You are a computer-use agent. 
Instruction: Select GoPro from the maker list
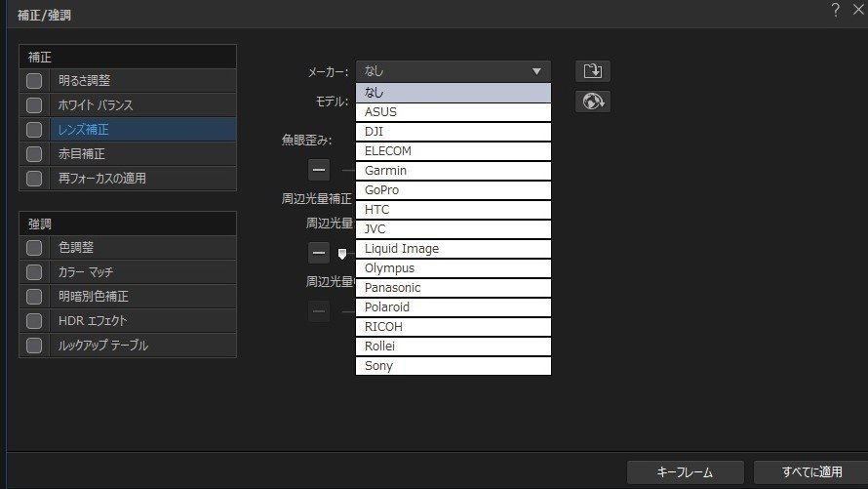coord(454,190)
